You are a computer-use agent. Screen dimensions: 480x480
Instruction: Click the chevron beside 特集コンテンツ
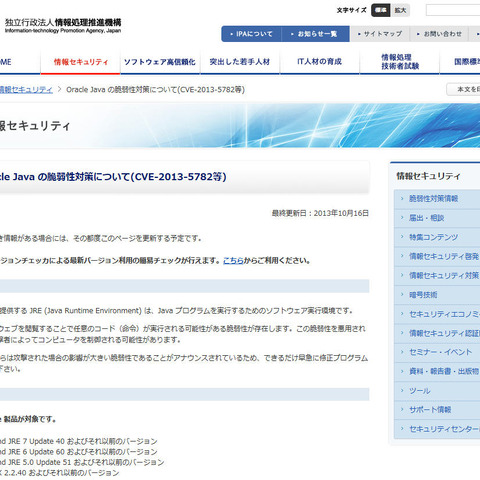coord(402,237)
